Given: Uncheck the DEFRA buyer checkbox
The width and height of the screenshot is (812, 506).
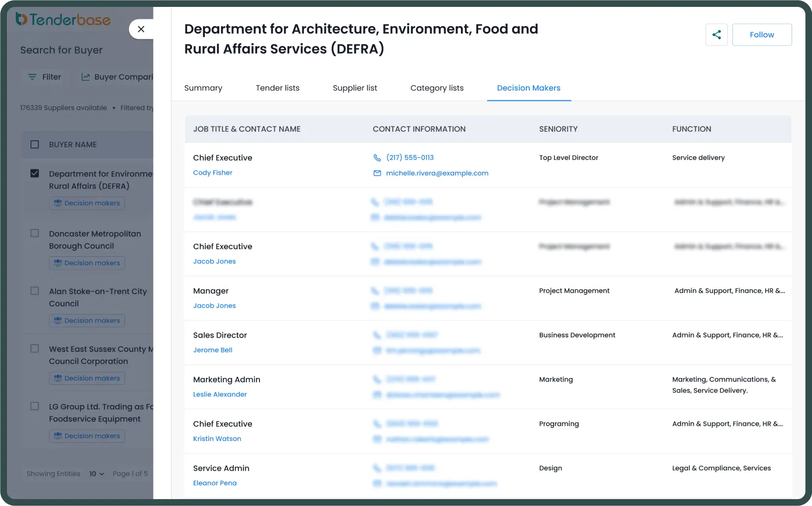Looking at the screenshot, I should coord(34,173).
